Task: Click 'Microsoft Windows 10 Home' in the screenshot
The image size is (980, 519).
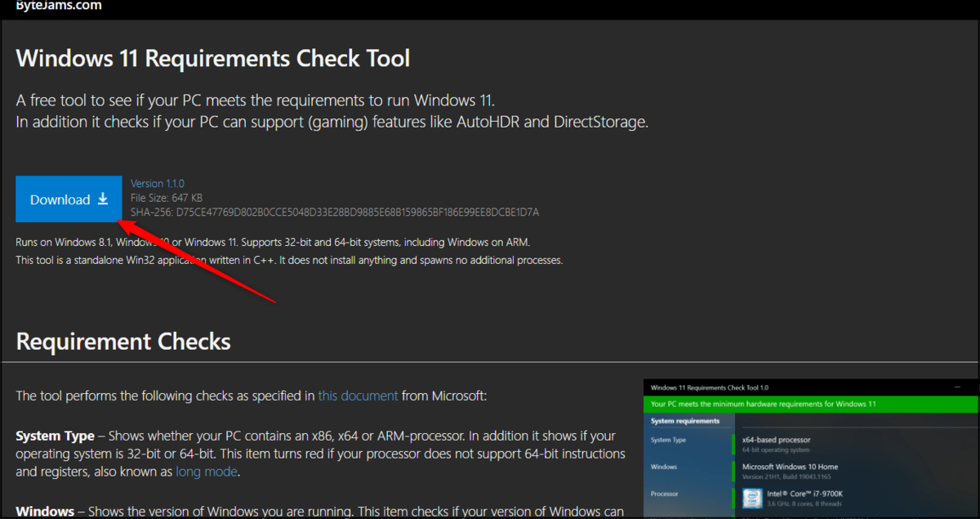Action: (x=790, y=467)
